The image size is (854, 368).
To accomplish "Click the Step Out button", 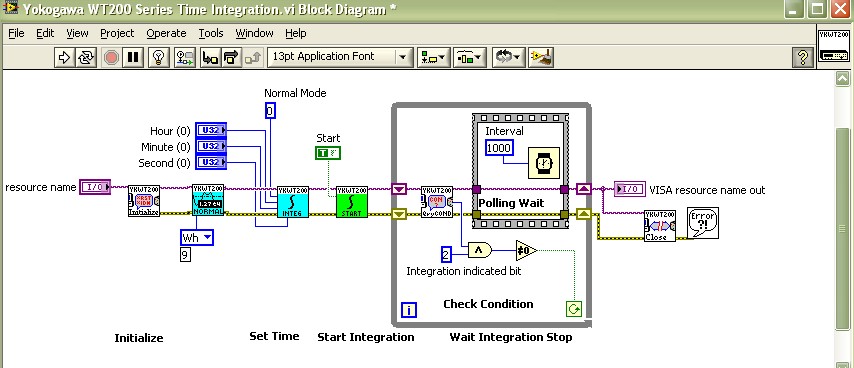I will point(252,57).
